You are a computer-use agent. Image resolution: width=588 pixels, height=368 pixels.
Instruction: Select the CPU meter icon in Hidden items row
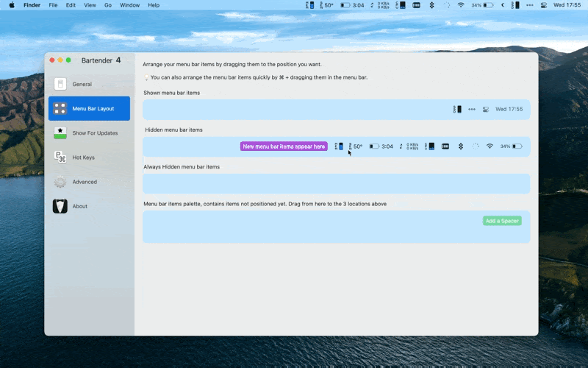point(430,146)
